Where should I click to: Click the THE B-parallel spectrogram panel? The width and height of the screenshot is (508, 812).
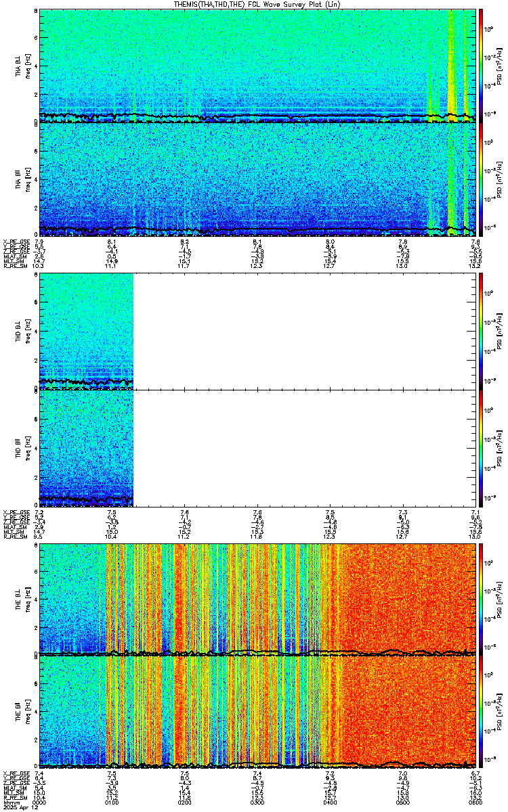(x=257, y=711)
